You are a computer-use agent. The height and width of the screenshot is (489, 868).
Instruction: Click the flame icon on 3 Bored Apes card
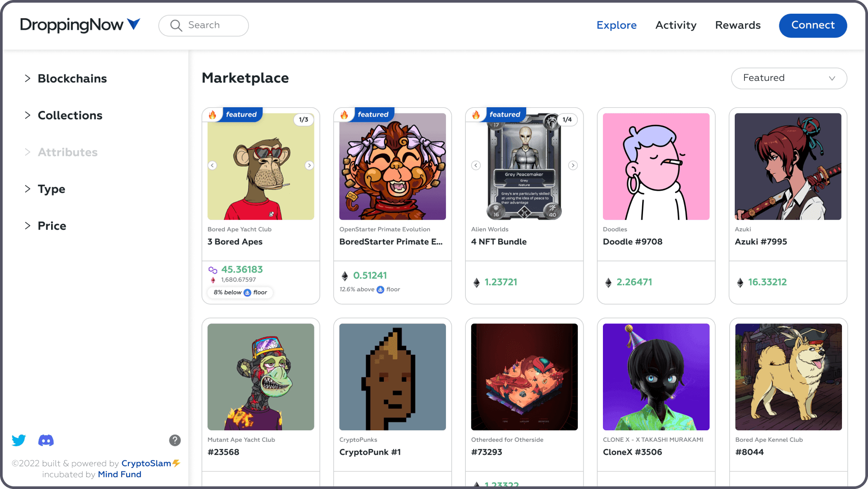tap(213, 115)
